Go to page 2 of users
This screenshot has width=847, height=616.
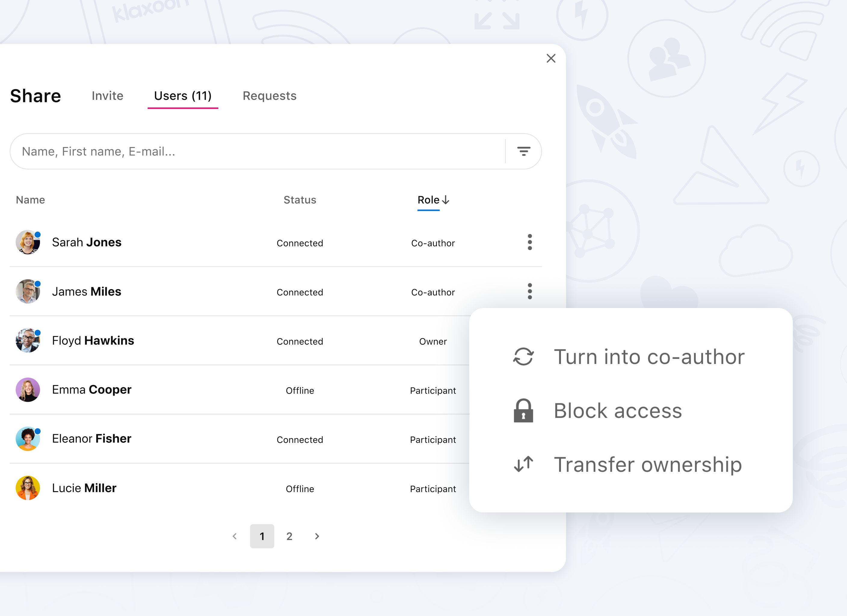point(289,536)
